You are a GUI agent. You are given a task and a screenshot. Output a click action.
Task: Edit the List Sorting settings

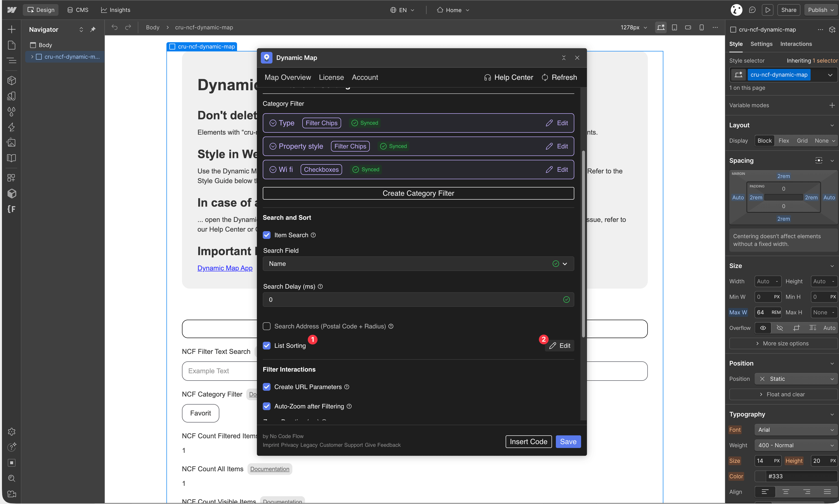559,345
